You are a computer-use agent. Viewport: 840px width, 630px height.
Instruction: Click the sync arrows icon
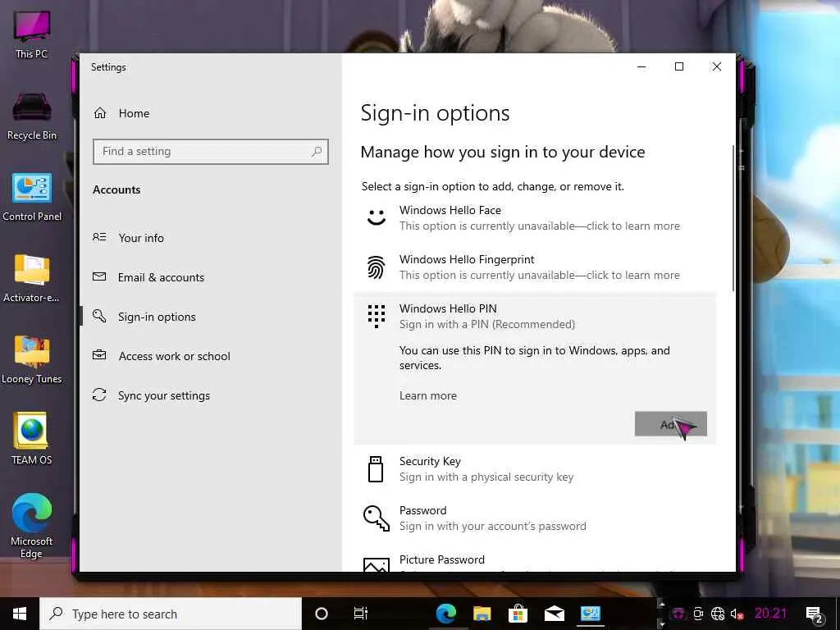[99, 395]
